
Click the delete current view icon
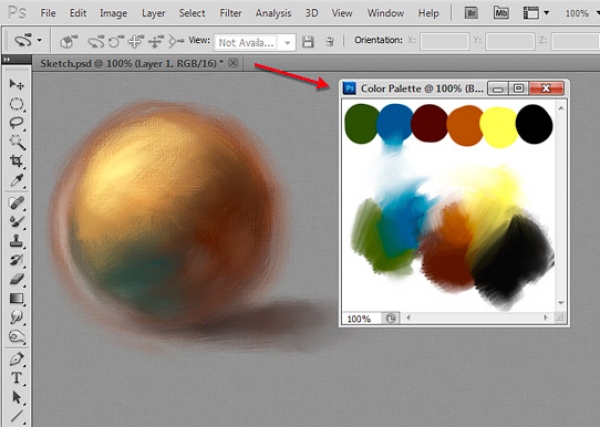coord(329,41)
